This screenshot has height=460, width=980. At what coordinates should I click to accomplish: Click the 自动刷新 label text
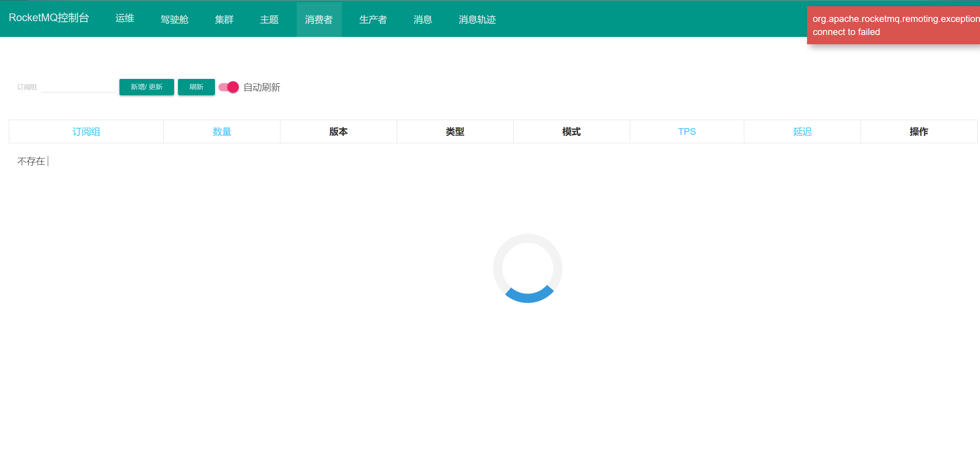[262, 87]
